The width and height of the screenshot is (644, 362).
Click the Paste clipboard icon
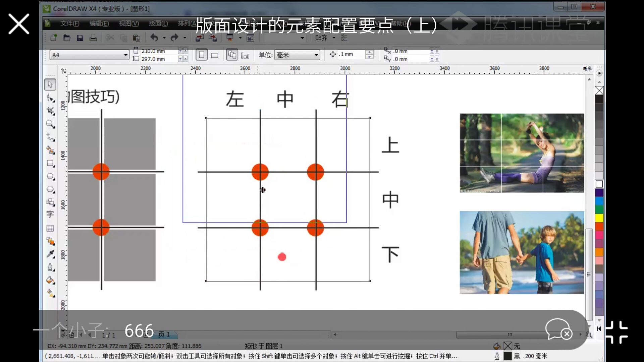point(136,38)
